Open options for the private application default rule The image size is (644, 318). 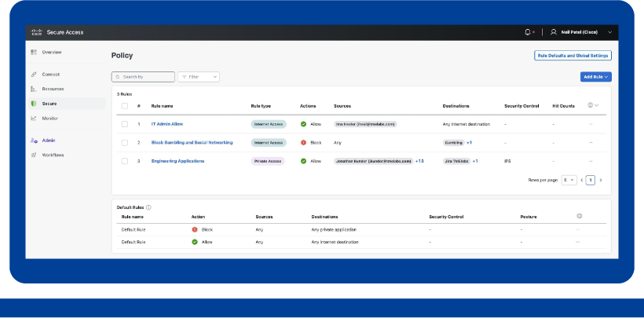point(577,229)
